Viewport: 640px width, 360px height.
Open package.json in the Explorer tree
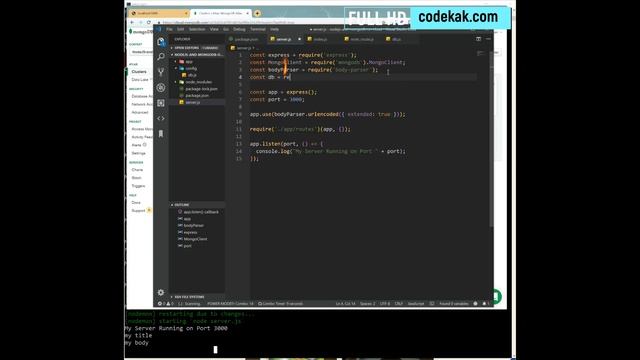197,96
